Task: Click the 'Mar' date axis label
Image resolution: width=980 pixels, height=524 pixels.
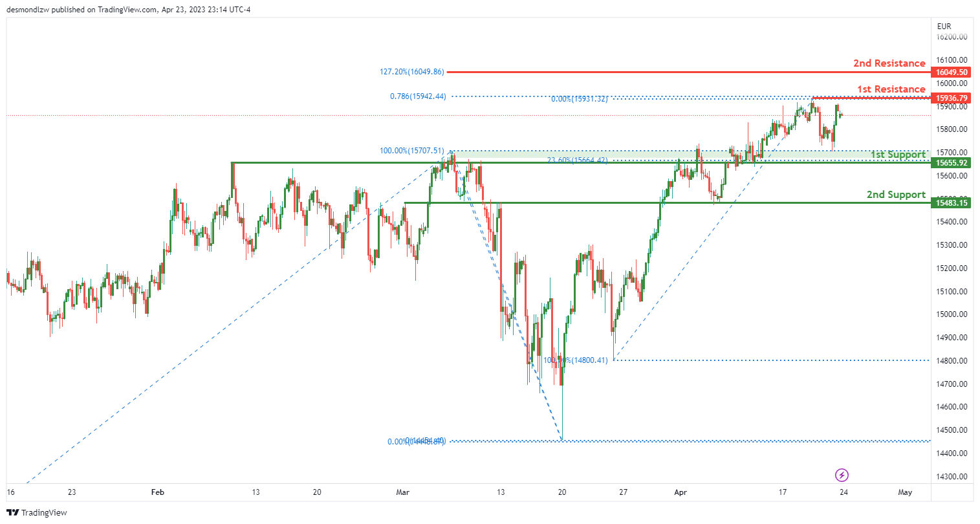Action: click(403, 492)
